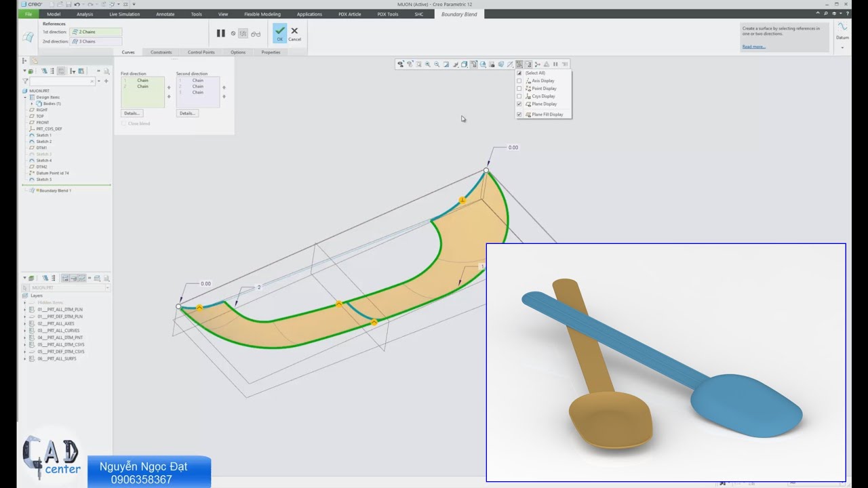Uncheck the Plane Fill Display checkbox
Viewport: 868px width, 488px height.
pos(519,115)
